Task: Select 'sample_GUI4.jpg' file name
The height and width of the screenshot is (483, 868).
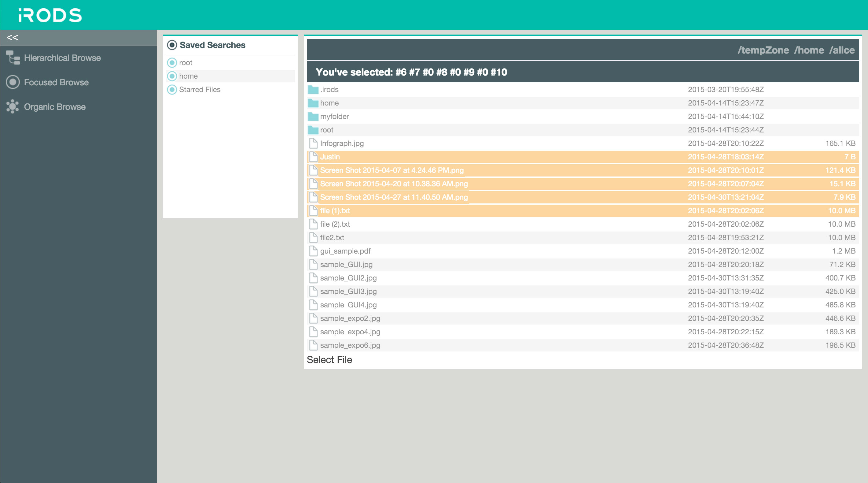Action: [x=348, y=305]
